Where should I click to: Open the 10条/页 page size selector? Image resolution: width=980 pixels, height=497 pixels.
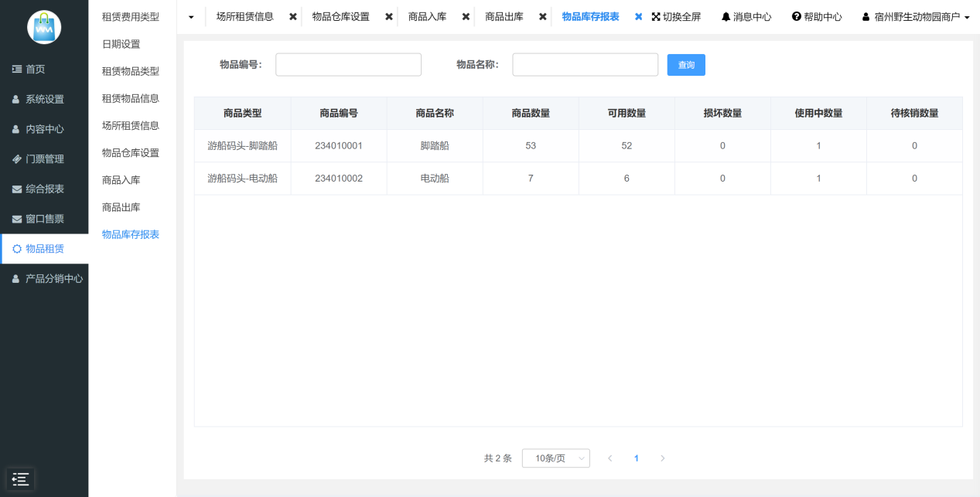tap(555, 458)
